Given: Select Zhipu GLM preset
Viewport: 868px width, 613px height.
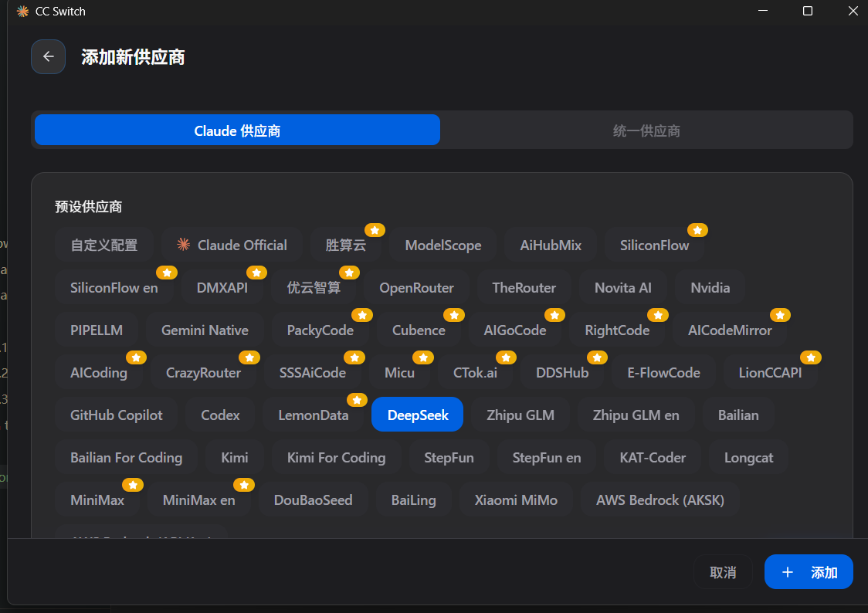Looking at the screenshot, I should coord(520,415).
